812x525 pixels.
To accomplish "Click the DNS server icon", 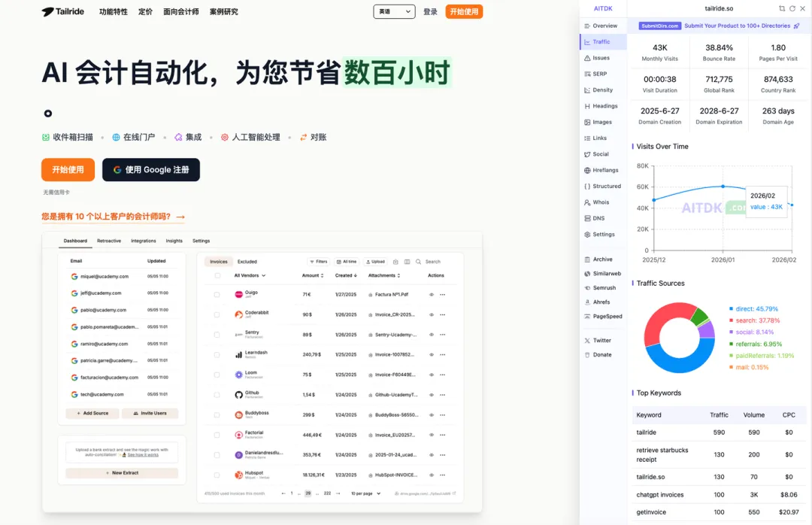I will pos(587,218).
